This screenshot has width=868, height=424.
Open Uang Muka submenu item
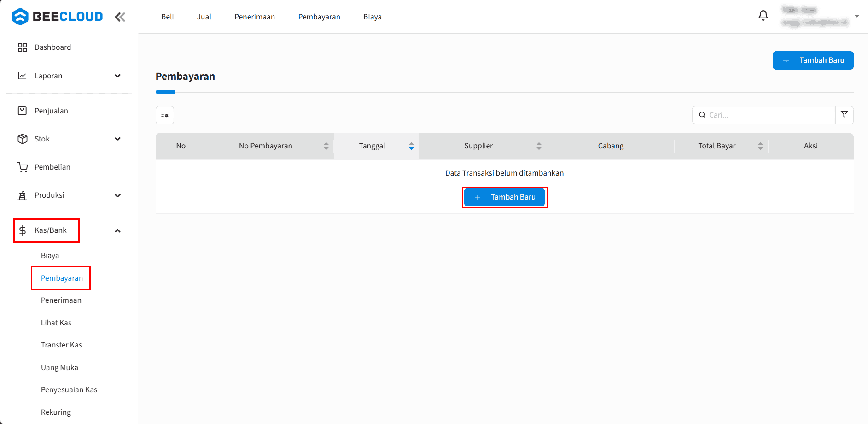[59, 367]
